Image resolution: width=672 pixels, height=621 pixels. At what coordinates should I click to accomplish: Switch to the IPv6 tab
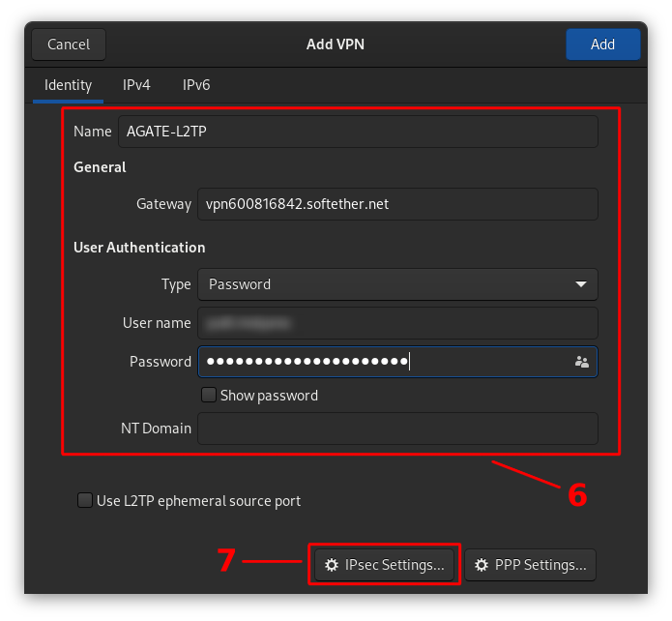click(x=196, y=85)
